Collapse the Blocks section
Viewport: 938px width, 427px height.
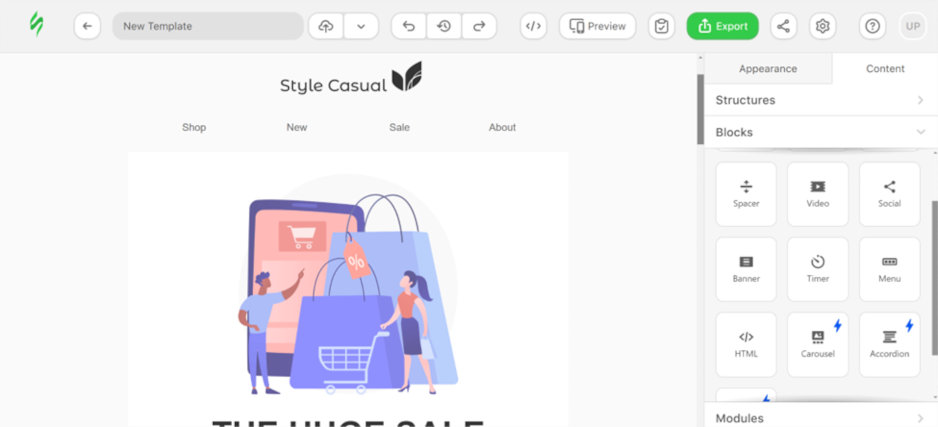pyautogui.click(x=821, y=132)
